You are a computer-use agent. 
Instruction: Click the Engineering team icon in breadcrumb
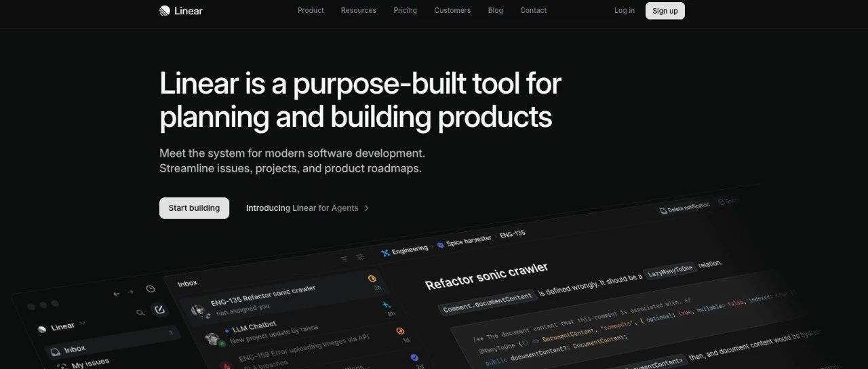pos(386,253)
